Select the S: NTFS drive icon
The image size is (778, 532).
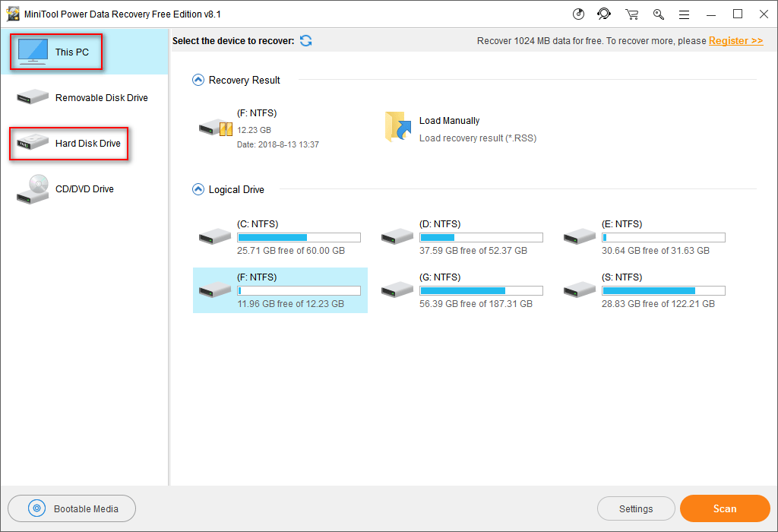[x=580, y=290]
